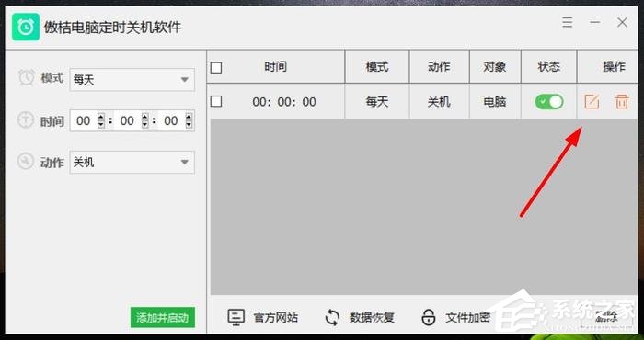The image size is (644, 340).
Task: Click the timer icon beside 时间
Action: [26, 119]
